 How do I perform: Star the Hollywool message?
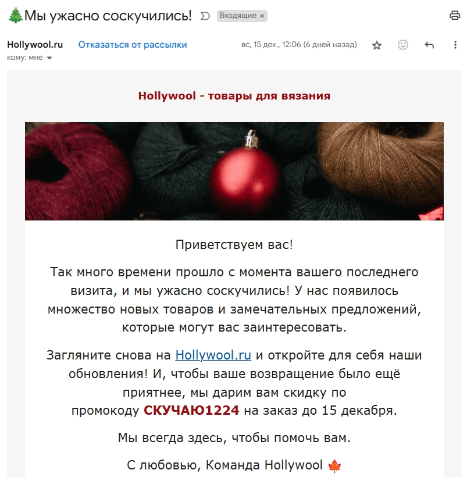[377, 45]
